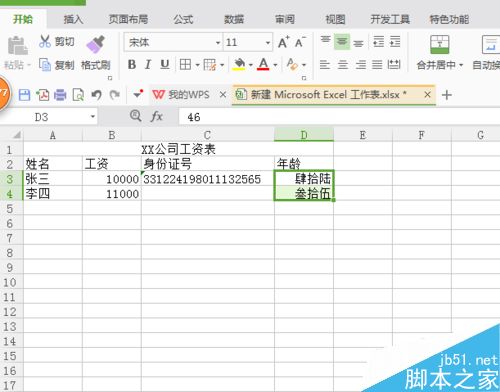Switch to the 插入 tab
The height and width of the screenshot is (392, 500).
(73, 19)
